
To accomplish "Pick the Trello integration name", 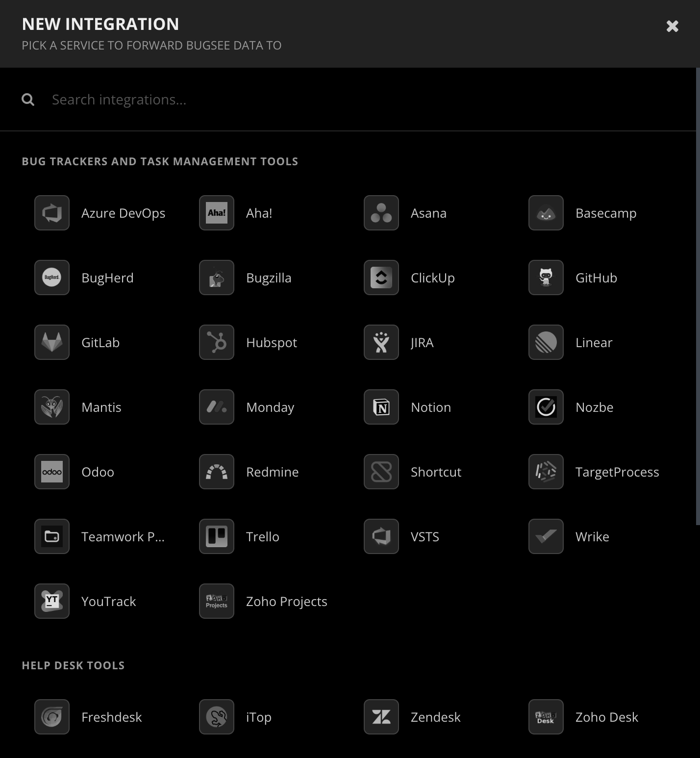I will 263,537.
